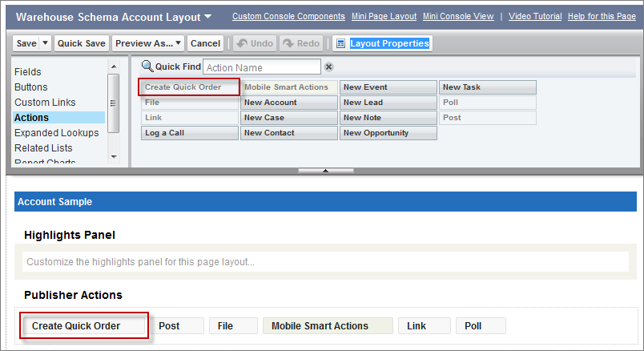Select the New Lead palette action
Image resolution: width=644 pixels, height=351 pixels.
click(388, 103)
